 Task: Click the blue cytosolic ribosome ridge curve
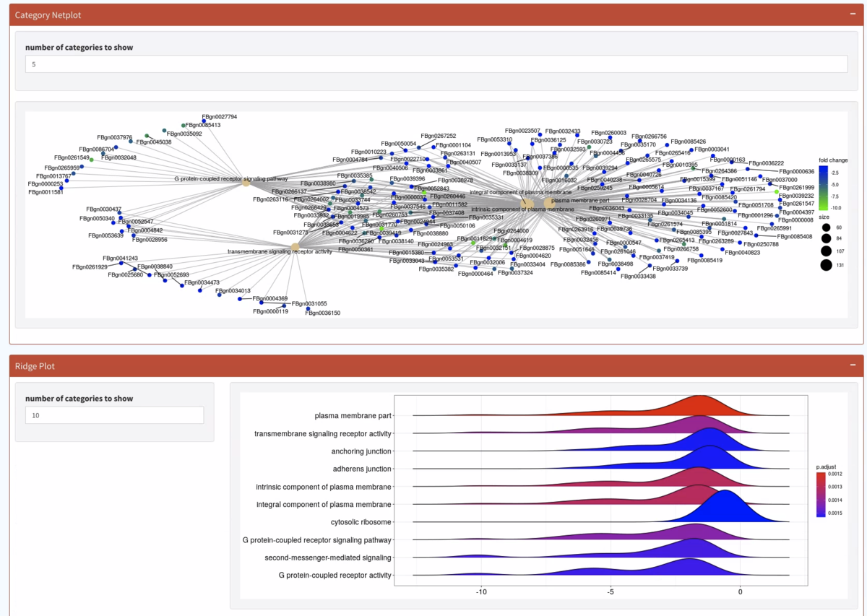tap(725, 508)
